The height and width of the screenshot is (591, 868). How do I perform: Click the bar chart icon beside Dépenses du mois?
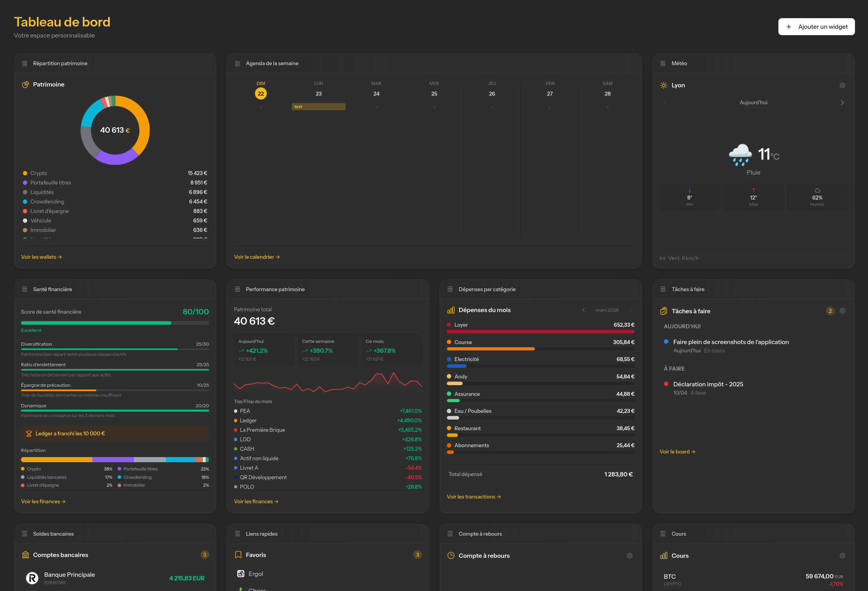click(450, 310)
